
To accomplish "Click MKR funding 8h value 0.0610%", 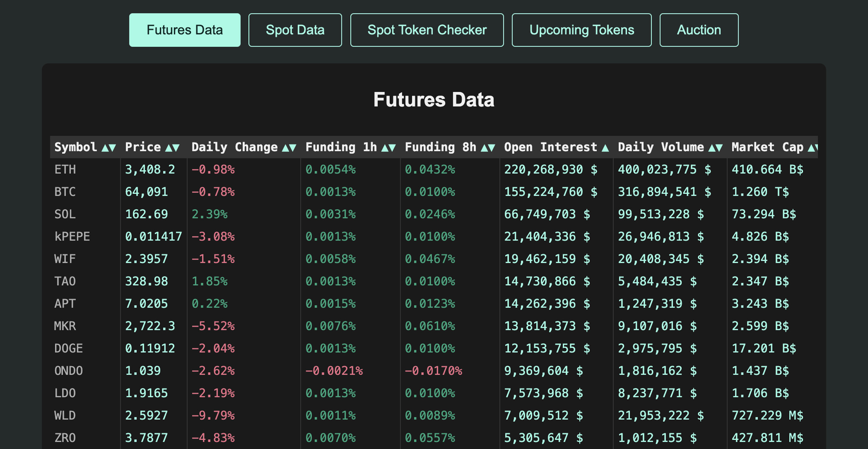I will point(430,326).
